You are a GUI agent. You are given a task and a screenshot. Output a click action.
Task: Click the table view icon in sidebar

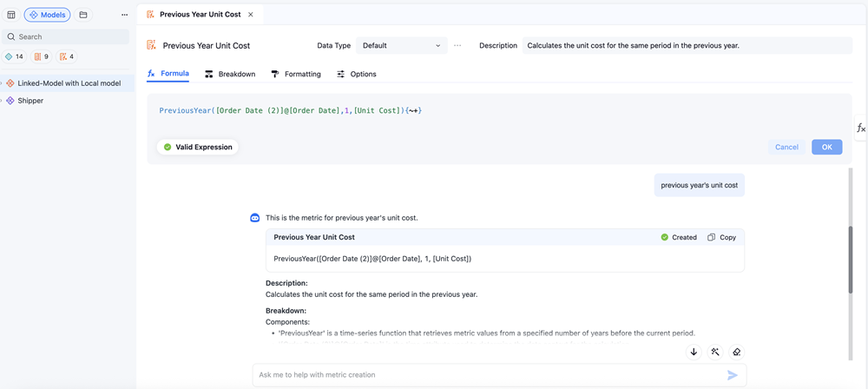(11, 15)
